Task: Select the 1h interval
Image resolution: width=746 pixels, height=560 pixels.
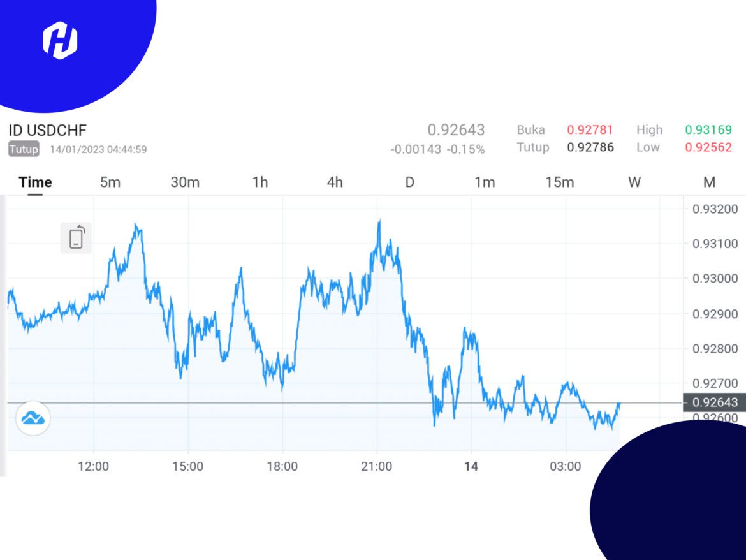Action: point(260,182)
